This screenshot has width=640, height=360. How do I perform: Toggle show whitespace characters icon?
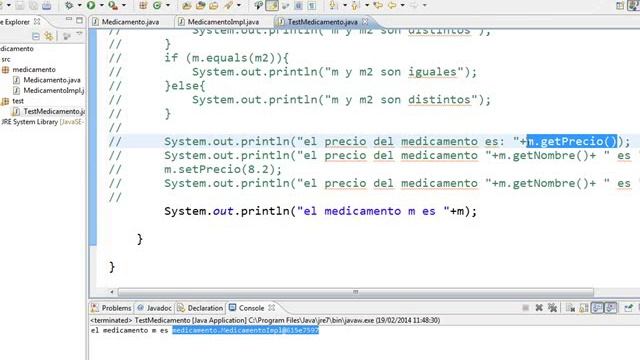click(x=312, y=5)
